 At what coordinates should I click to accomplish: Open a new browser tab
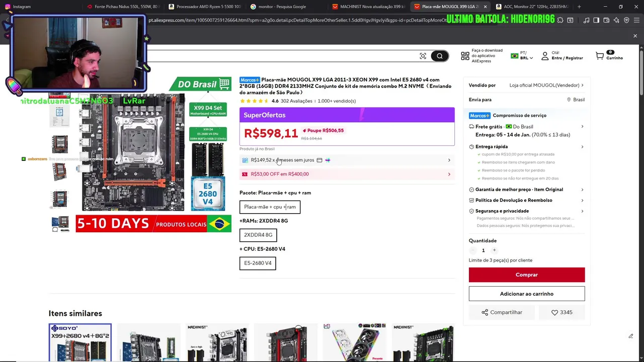pyautogui.click(x=579, y=7)
